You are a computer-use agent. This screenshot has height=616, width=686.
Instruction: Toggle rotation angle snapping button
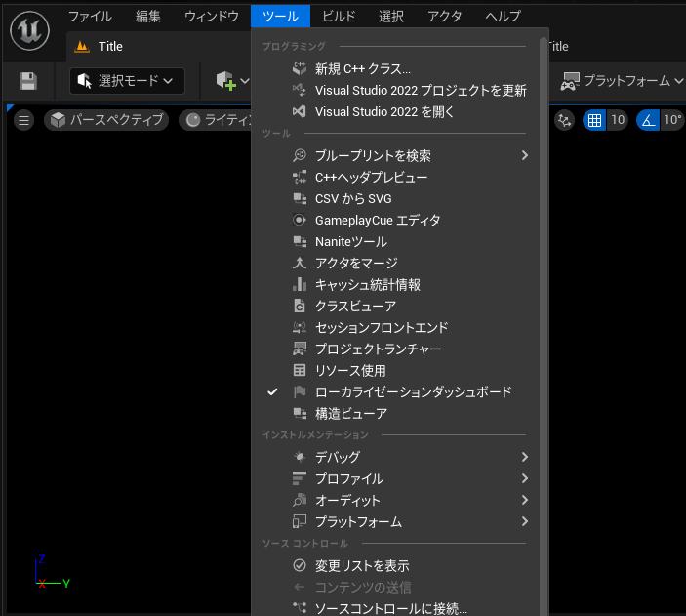648,120
